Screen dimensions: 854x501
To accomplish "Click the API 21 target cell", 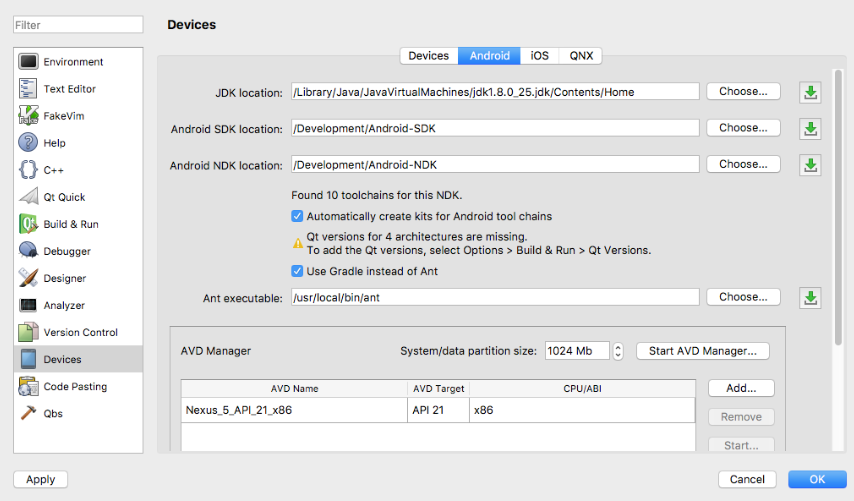I will click(438, 410).
